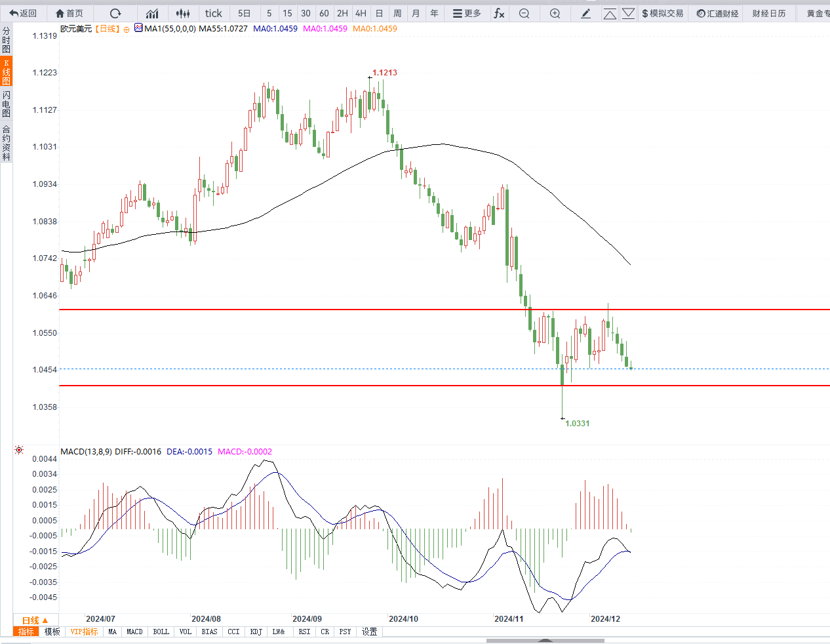Click the refresh circular arrow icon

point(115,13)
